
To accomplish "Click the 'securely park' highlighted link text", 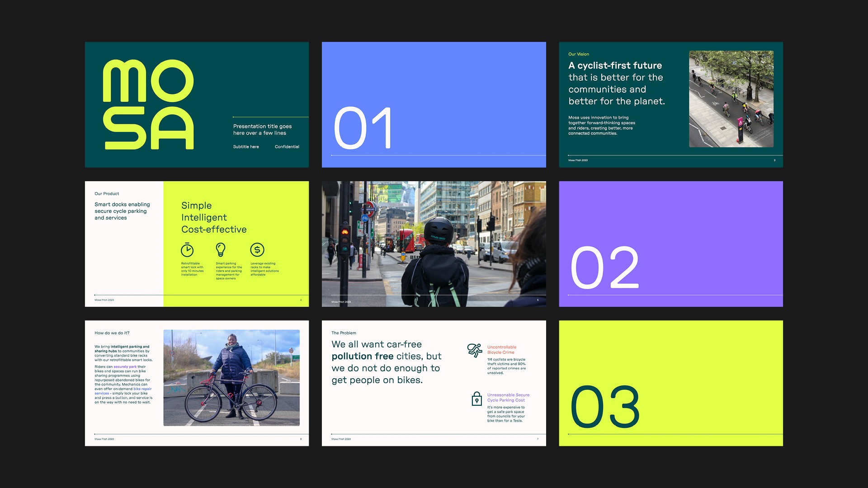I will (125, 367).
